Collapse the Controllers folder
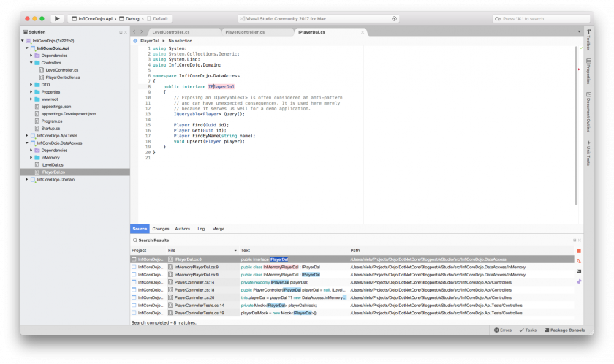This screenshot has height=364, width=614. tap(31, 63)
